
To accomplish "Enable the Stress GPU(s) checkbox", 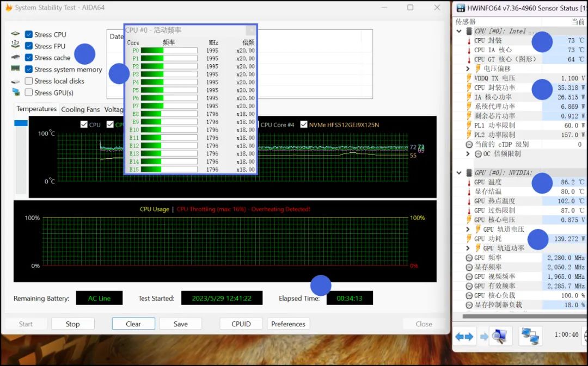I will click(x=29, y=92).
